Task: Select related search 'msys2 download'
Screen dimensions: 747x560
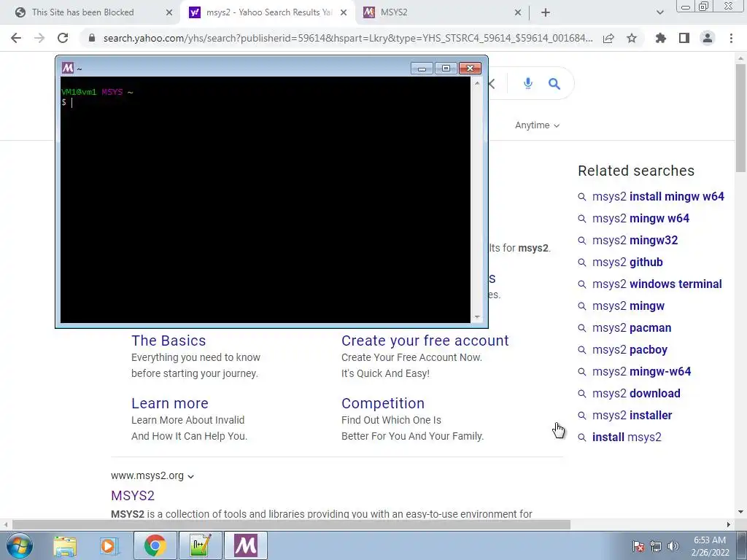Action: (x=636, y=394)
